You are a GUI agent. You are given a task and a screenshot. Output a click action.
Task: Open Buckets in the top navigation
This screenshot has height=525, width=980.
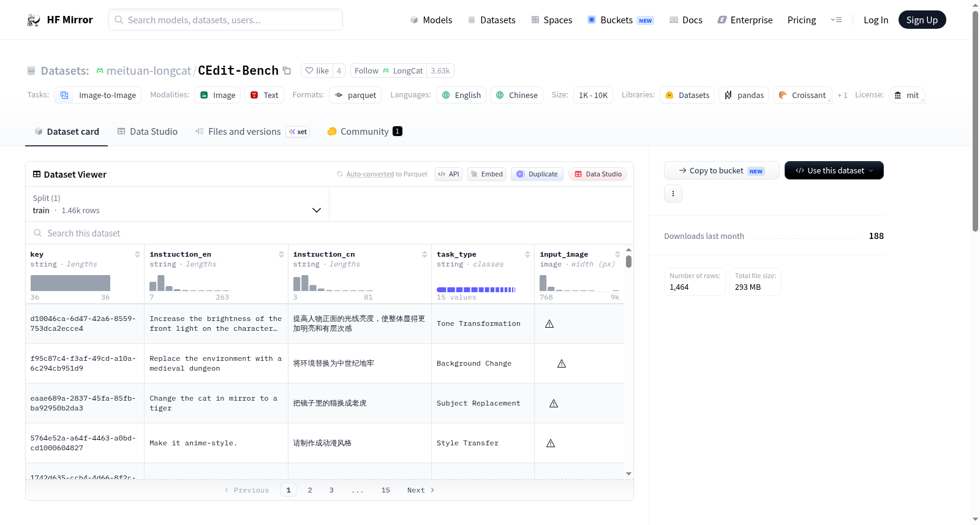click(620, 20)
